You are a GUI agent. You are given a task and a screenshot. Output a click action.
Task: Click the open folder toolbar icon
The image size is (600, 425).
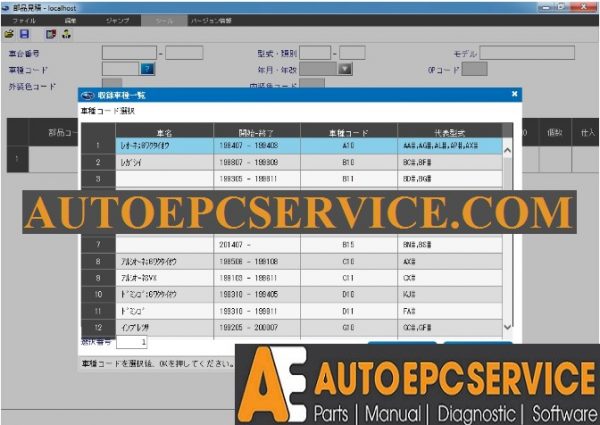tap(9, 34)
